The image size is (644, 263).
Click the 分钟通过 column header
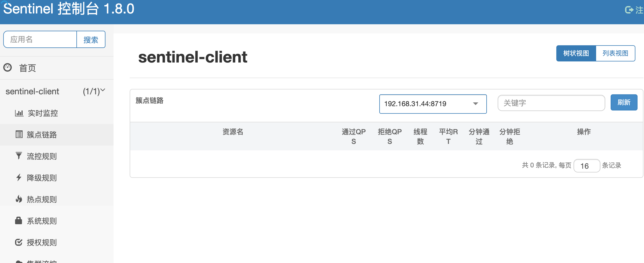(x=479, y=136)
